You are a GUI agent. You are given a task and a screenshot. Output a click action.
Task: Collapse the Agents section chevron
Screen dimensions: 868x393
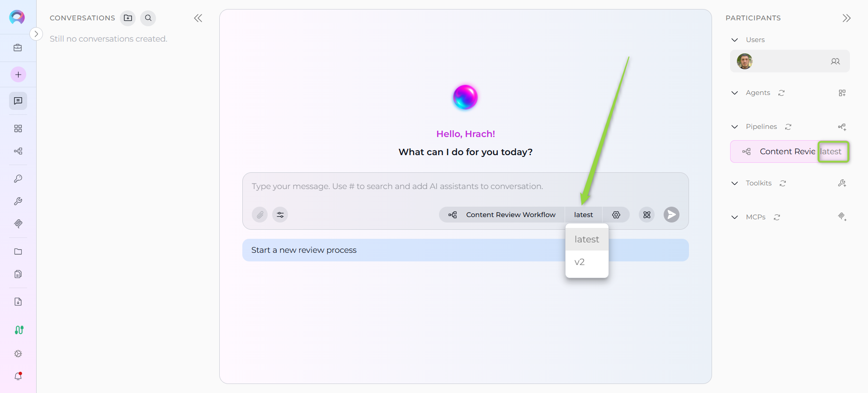coord(735,93)
